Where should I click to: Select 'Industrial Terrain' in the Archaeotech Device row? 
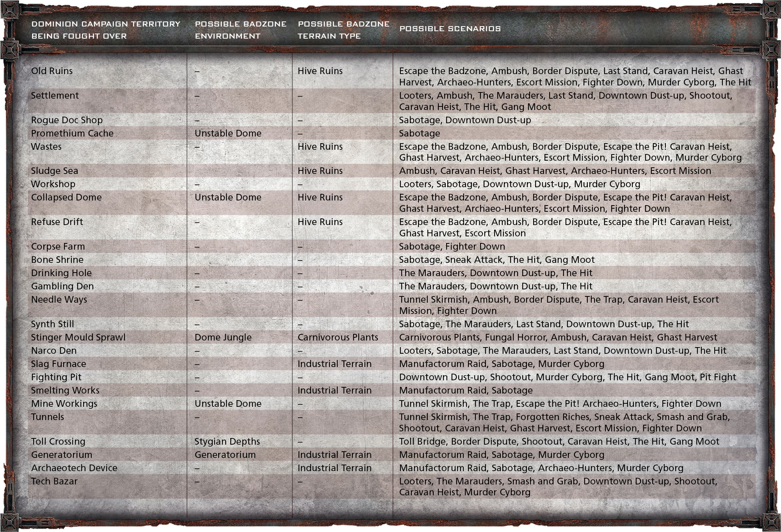[334, 468]
